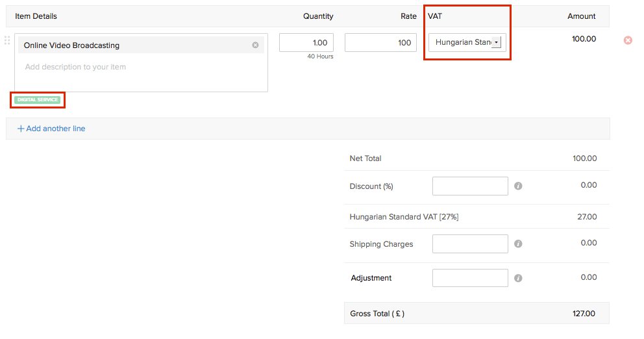The height and width of the screenshot is (339, 644).
Task: Grab the row drag handle icon
Action: click(7, 40)
